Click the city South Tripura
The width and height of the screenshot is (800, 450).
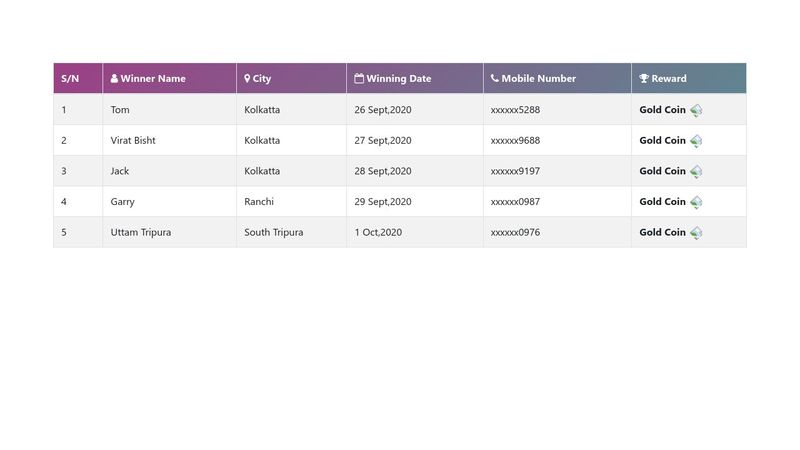[273, 232]
